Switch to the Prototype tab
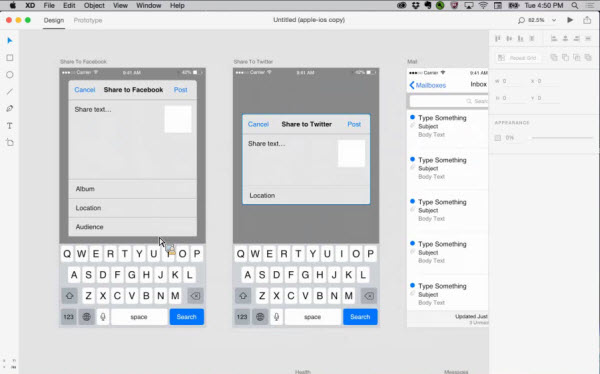Screen dimensions: 600x374 coord(88,20)
